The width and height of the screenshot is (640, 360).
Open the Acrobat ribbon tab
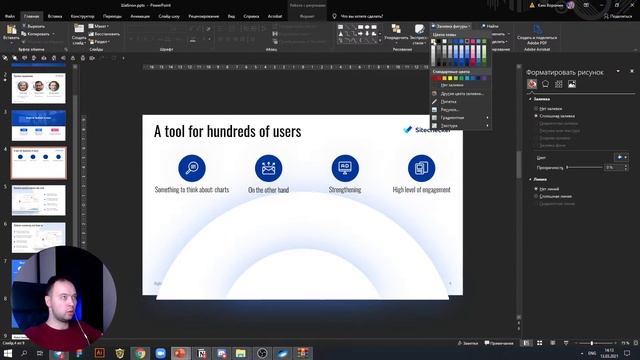click(275, 16)
